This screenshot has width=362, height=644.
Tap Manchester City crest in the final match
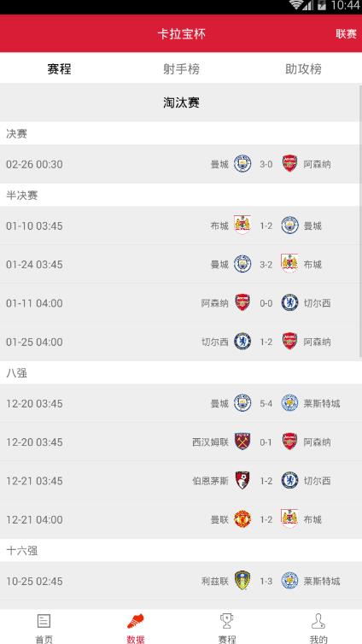pyautogui.click(x=242, y=164)
